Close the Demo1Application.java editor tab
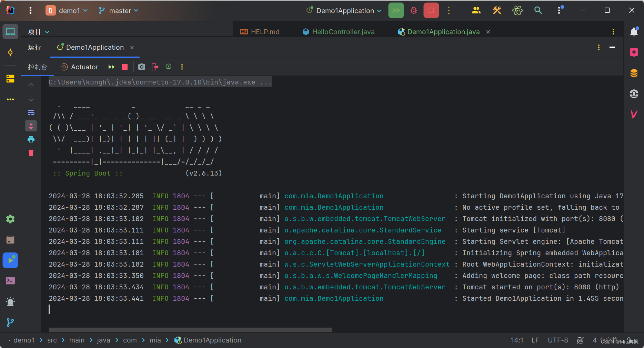 point(488,32)
